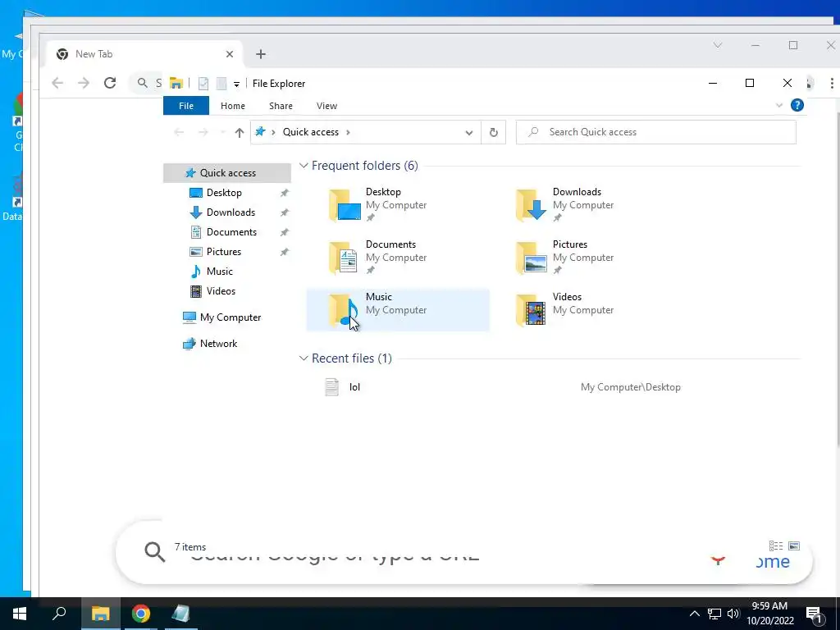Viewport: 840px width, 630px height.
Task: Open the Videos folder tile in Frequent folders
Action: (x=584, y=309)
